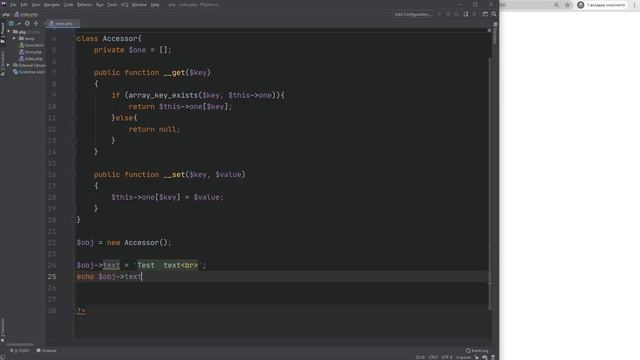The height and width of the screenshot is (360, 640).
Task: Open the Structure tool window tab
Action: pyautogui.click(x=2, y=63)
